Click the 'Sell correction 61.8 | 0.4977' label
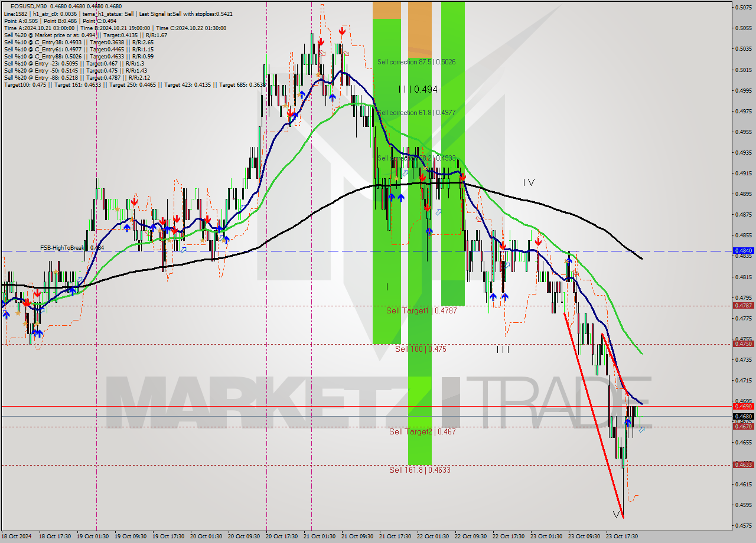This screenshot has width=756, height=543. (x=416, y=112)
